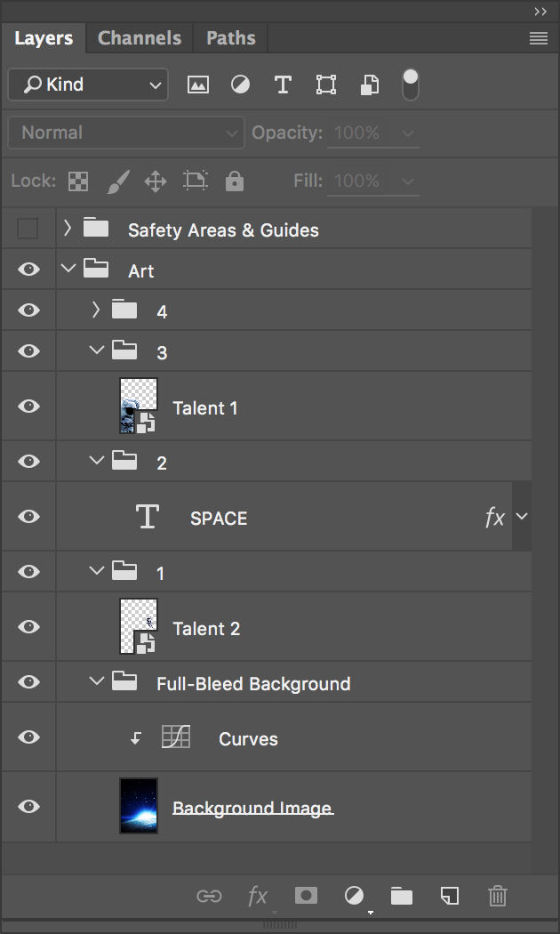This screenshot has height=934, width=560.
Task: Open the Fill slider dropdown arrow
Action: click(408, 181)
